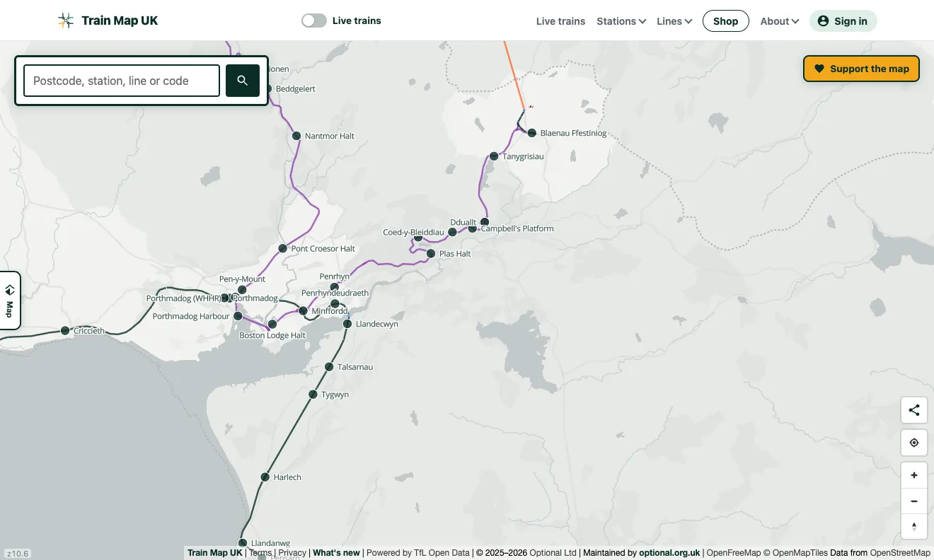Expand the About dropdown menu

pos(780,21)
